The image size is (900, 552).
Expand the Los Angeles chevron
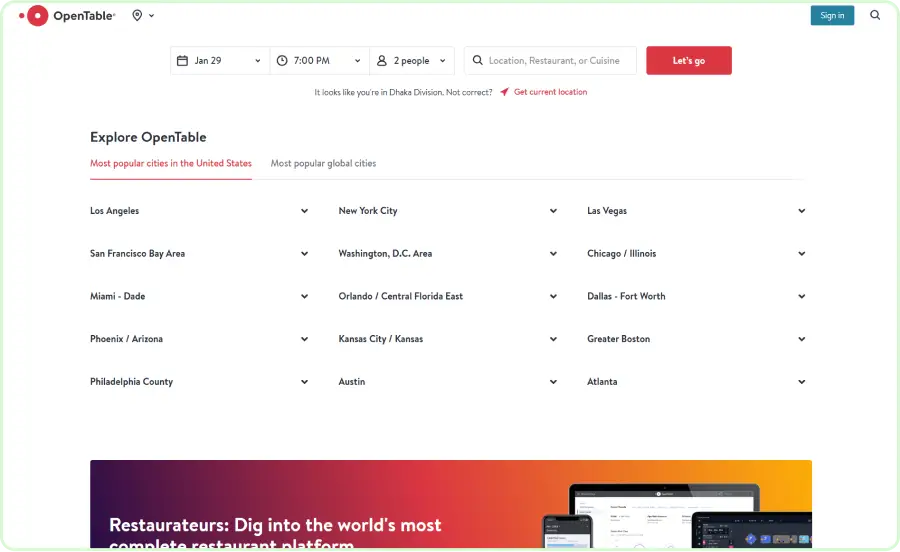(304, 211)
